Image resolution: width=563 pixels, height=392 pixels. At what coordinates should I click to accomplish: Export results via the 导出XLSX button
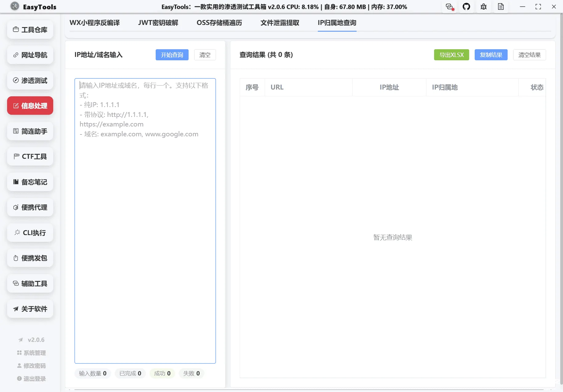click(451, 55)
